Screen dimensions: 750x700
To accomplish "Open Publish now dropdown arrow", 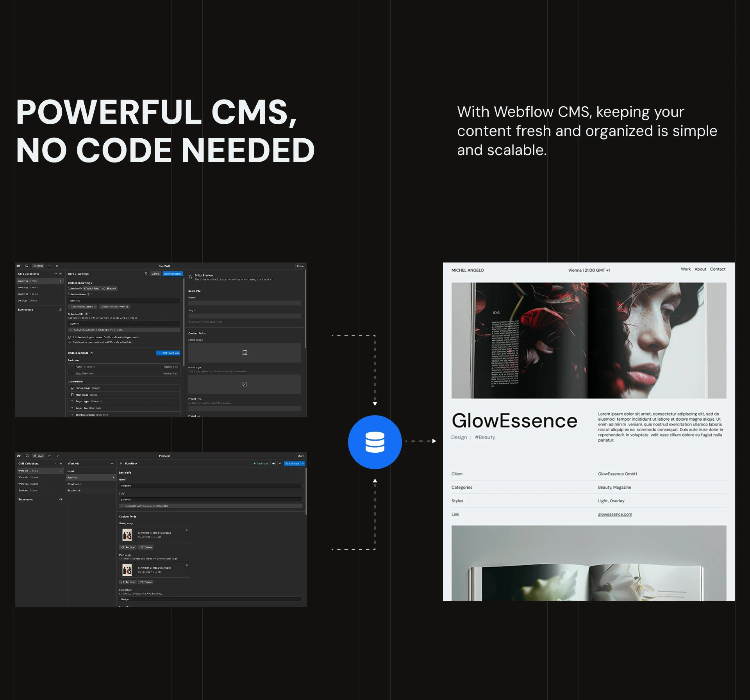I will tap(303, 464).
